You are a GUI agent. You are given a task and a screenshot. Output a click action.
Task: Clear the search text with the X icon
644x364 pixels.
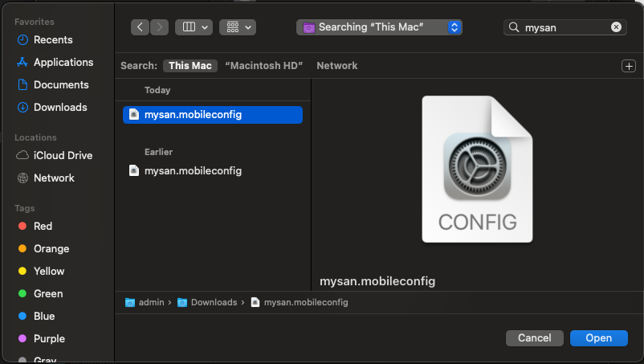coord(616,27)
